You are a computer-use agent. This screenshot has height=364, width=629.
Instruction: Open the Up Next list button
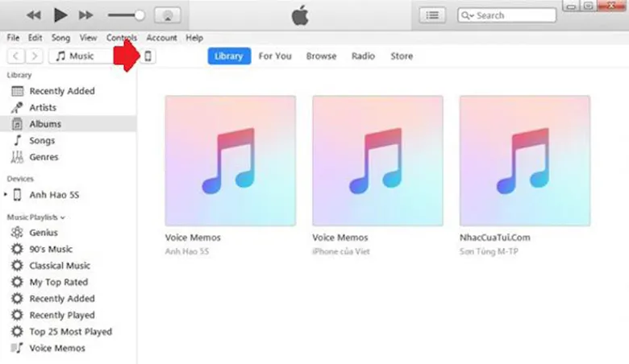(432, 15)
